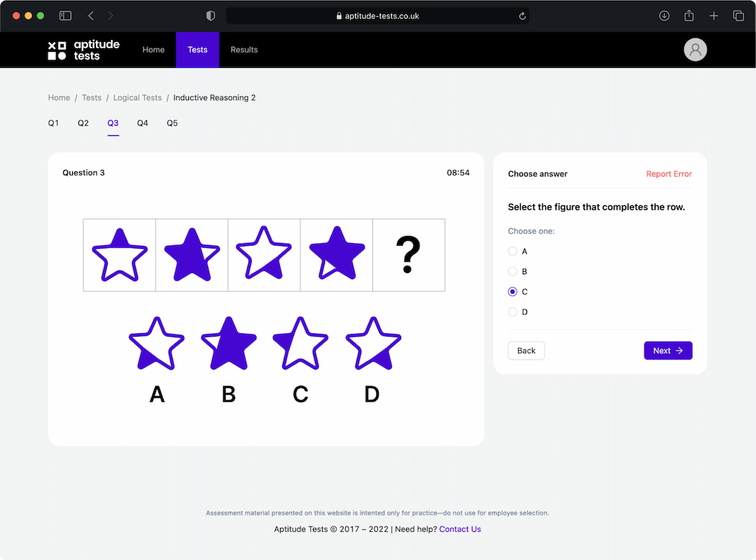Reload the page using the refresh icon
This screenshot has height=560, width=756.
(522, 15)
